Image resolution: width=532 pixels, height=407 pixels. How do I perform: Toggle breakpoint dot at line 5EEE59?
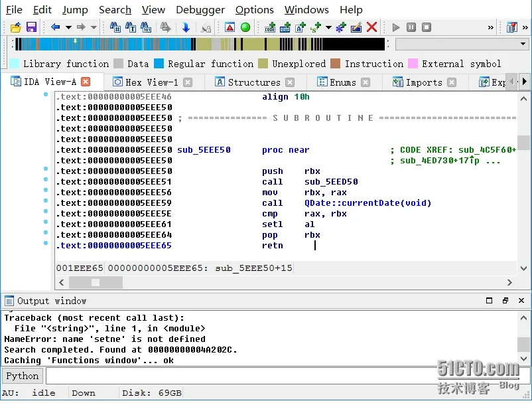pyautogui.click(x=46, y=201)
